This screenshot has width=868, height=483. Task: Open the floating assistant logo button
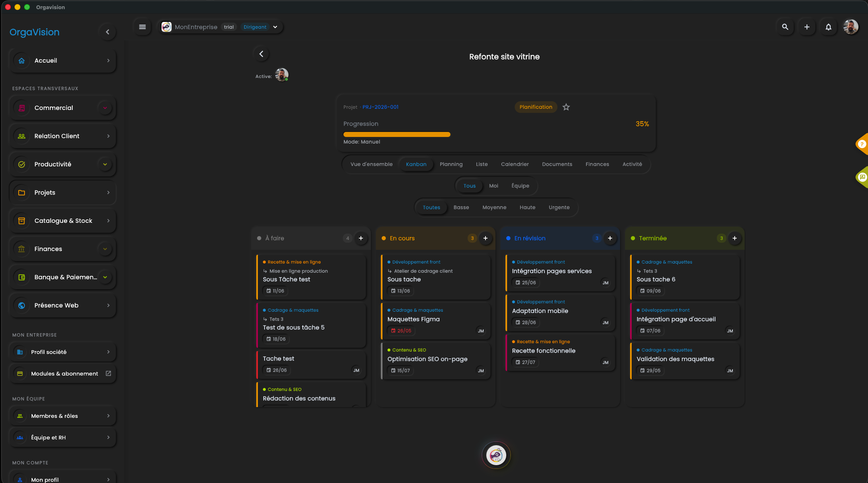coord(496,455)
